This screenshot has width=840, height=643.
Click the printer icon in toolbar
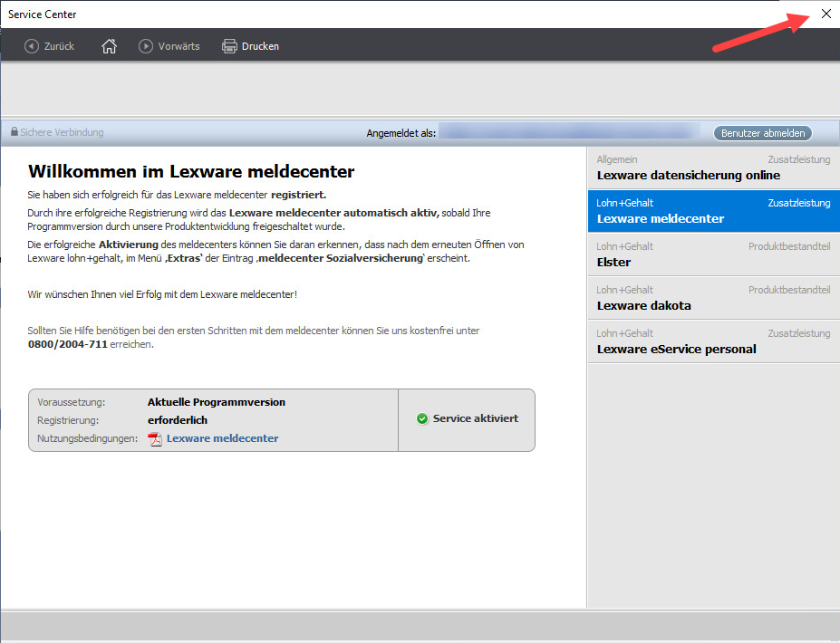pos(229,46)
